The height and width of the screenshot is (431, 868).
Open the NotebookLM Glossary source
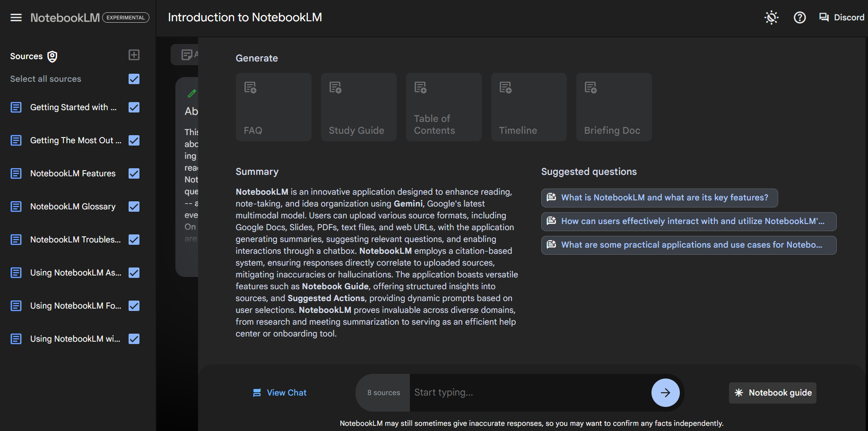(73, 207)
